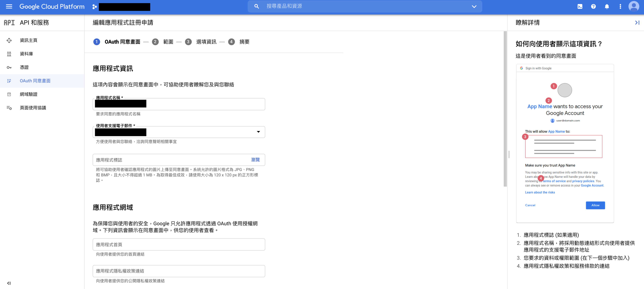Click the 憑證 key icon
The height and width of the screenshot is (289, 644).
pos(9,67)
